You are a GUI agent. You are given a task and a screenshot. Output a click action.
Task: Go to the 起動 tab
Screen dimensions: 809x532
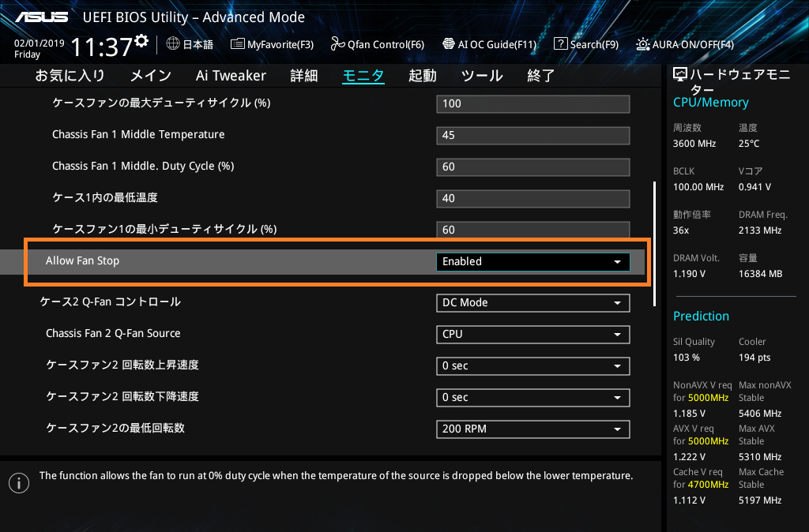[423, 76]
